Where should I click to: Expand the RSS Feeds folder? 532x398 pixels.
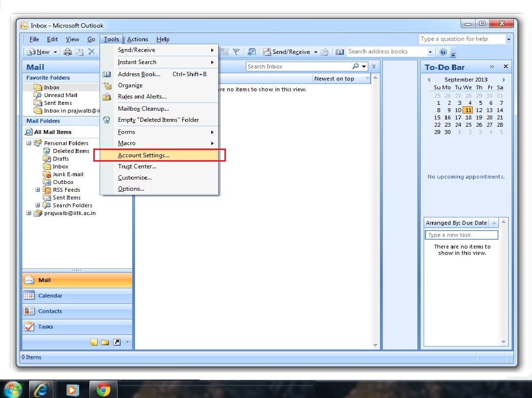tap(38, 190)
